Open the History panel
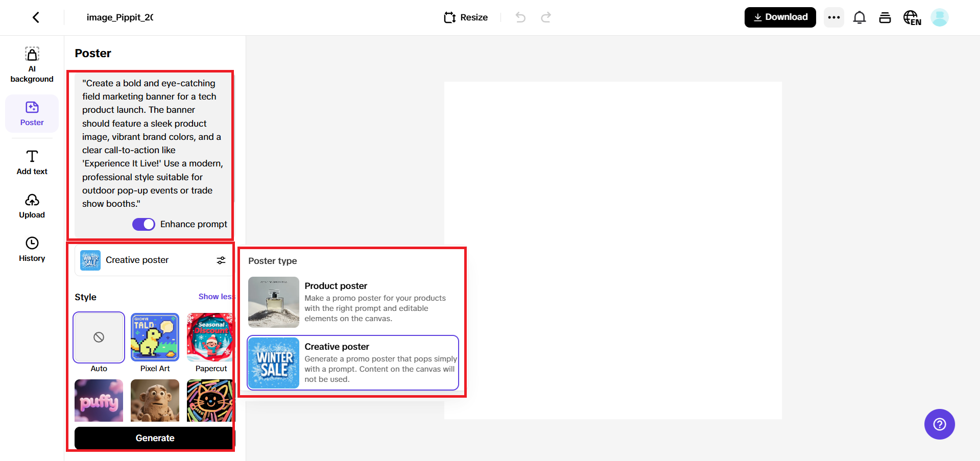The height and width of the screenshot is (461, 980). 32,250
